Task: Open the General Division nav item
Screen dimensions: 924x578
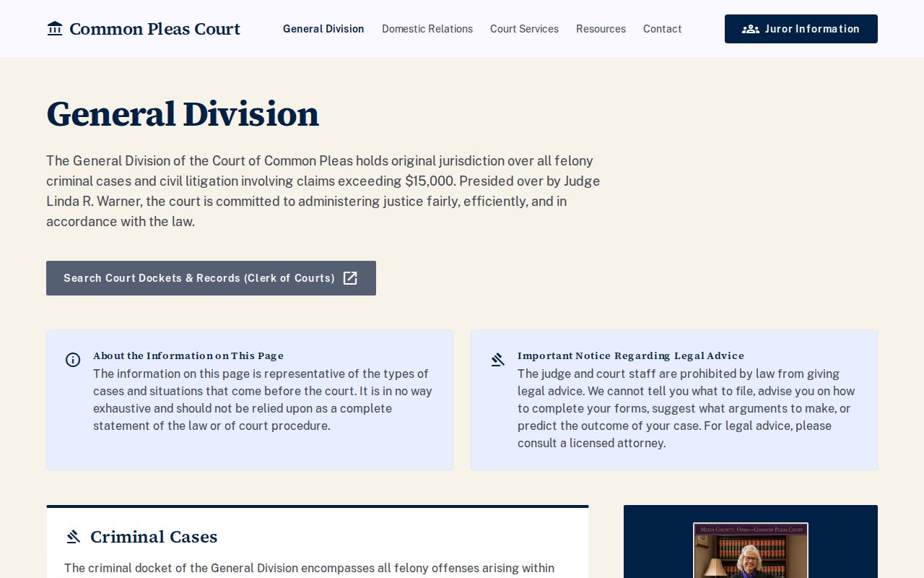Action: [x=323, y=29]
